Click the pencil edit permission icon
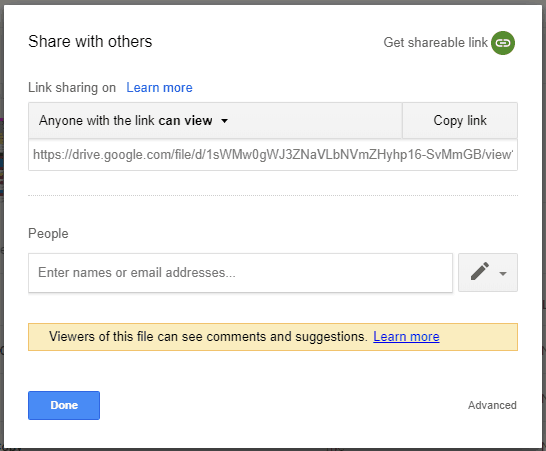This screenshot has width=546, height=451. click(x=480, y=272)
